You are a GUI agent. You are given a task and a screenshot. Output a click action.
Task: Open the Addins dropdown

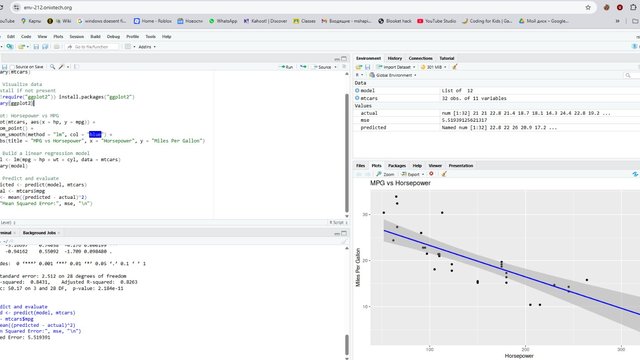point(147,47)
